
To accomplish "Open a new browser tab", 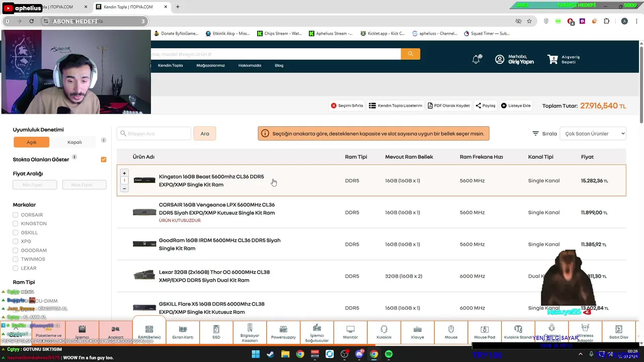I will point(178,7).
